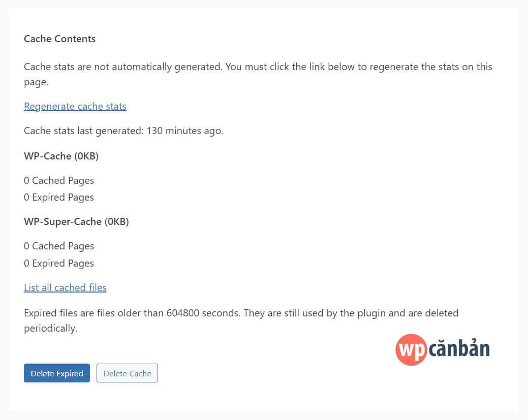Select the 0 Expired Pages under WP-Cache
This screenshot has width=528, height=420.
click(58, 197)
